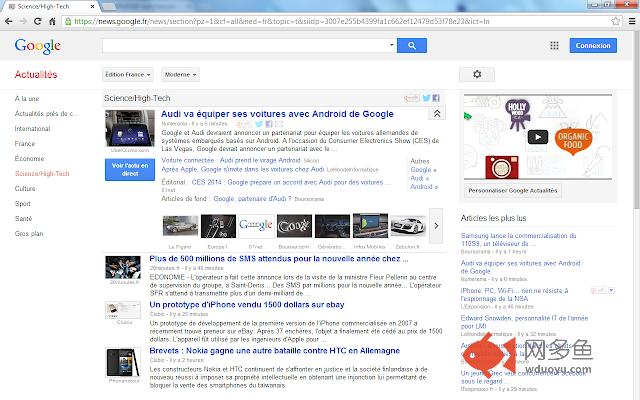The width and height of the screenshot is (640, 400).
Task: Email the Audi article via envelope icon
Action: (x=279, y=124)
